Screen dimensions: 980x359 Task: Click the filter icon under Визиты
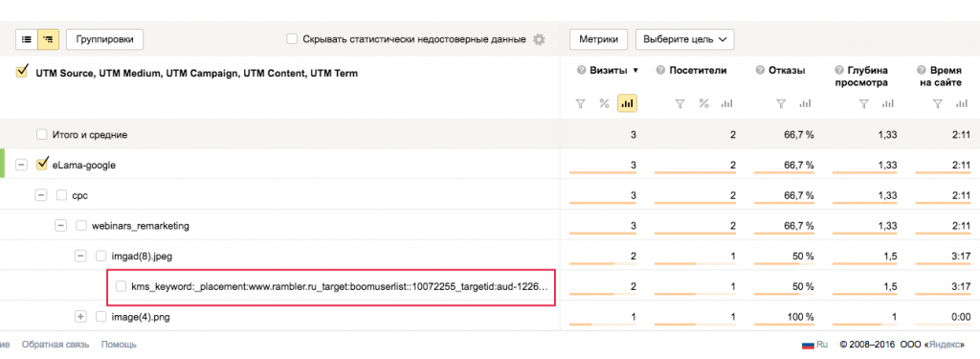pos(580,103)
